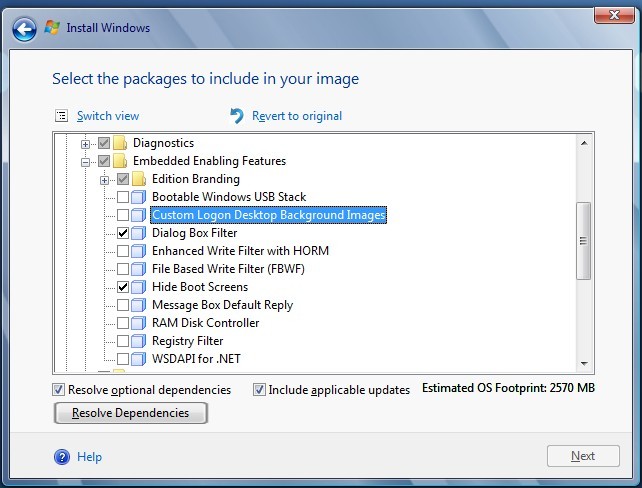Enable the Bootable Windows USB Stack checkbox

[123, 197]
